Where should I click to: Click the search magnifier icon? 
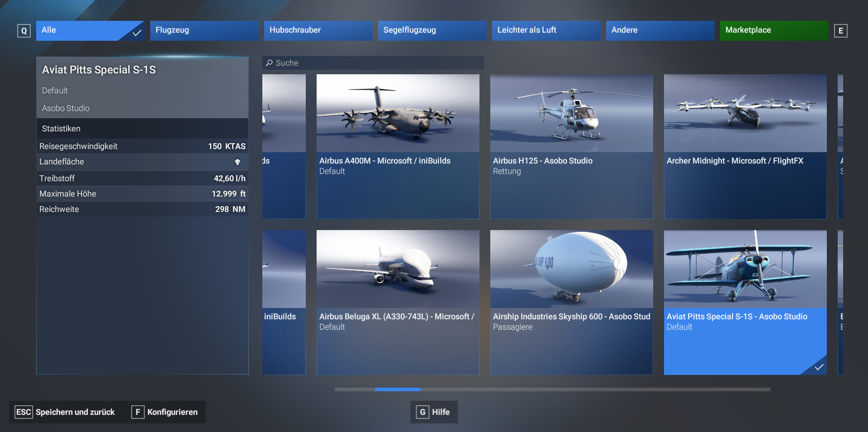[269, 63]
